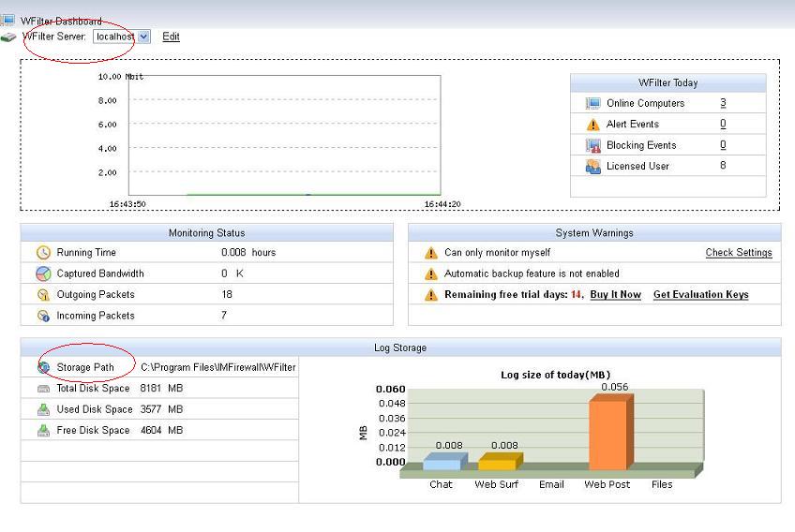The height and width of the screenshot is (532, 795).
Task: Open the Alert Events count link
Action: point(723,125)
